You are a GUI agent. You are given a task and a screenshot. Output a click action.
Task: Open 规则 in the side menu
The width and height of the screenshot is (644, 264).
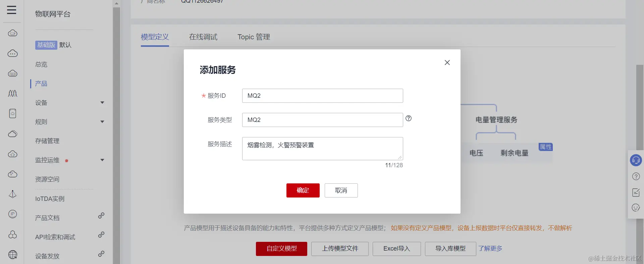(41, 122)
